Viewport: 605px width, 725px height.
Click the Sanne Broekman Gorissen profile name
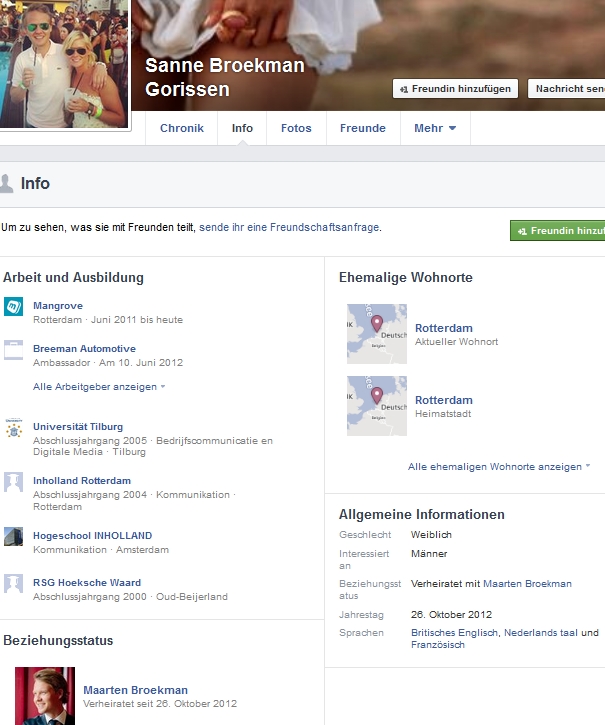225,77
